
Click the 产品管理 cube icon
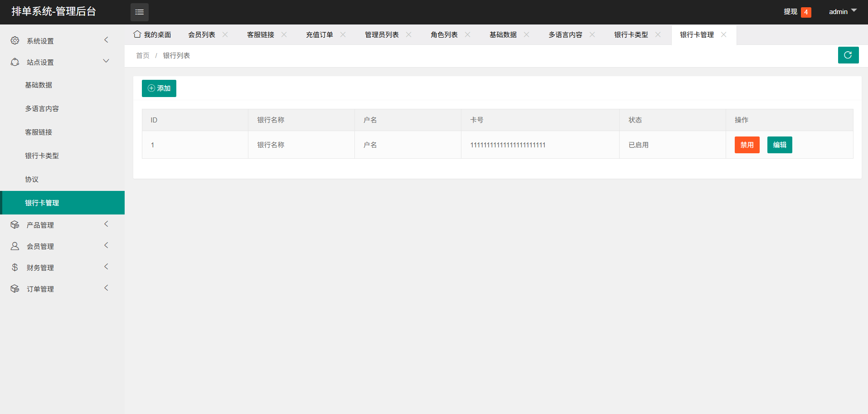(x=15, y=224)
